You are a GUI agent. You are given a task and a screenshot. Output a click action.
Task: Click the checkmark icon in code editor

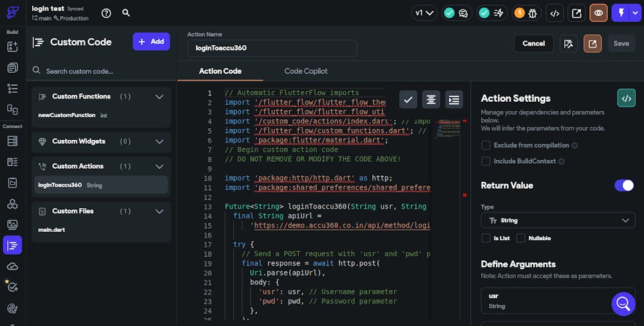click(408, 99)
